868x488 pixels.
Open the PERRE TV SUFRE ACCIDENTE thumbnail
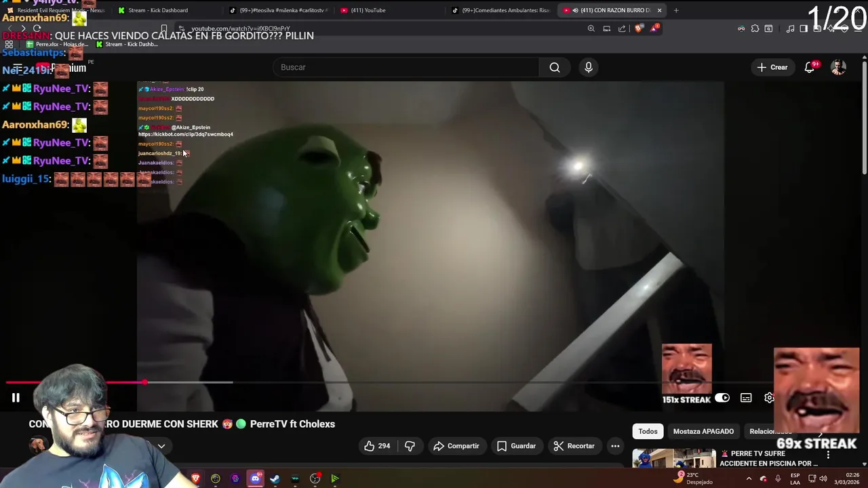[x=674, y=458]
